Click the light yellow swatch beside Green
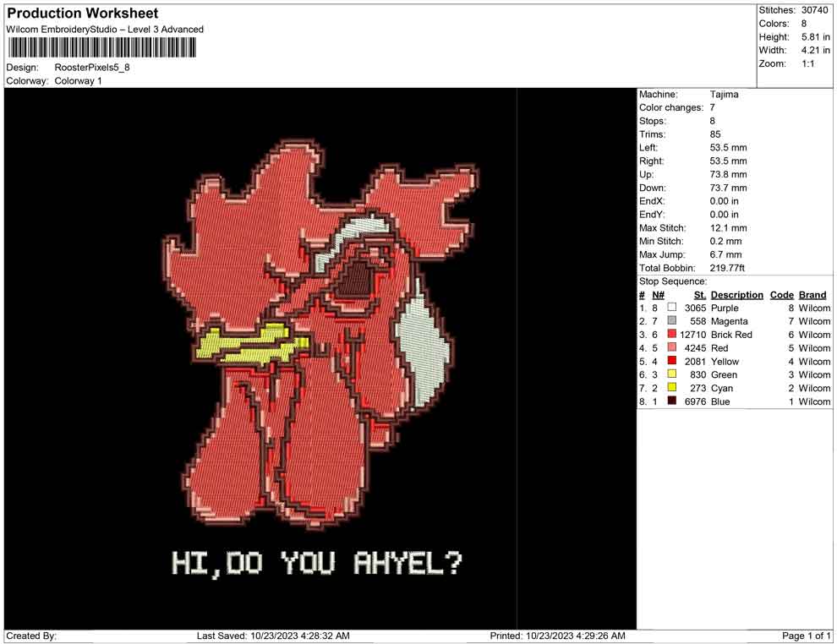This screenshot has height=644, width=837. pyautogui.click(x=672, y=374)
